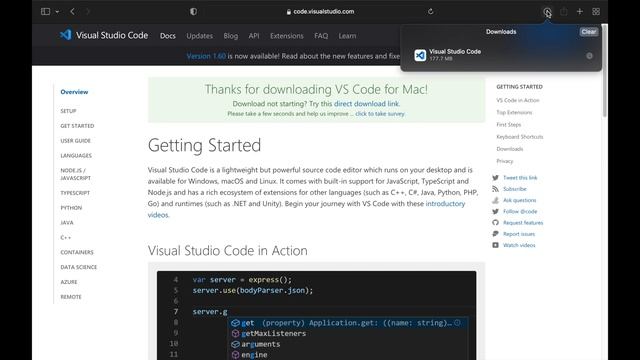Open the Watch videos link
Viewport: 640px width, 360px height.
click(x=519, y=245)
